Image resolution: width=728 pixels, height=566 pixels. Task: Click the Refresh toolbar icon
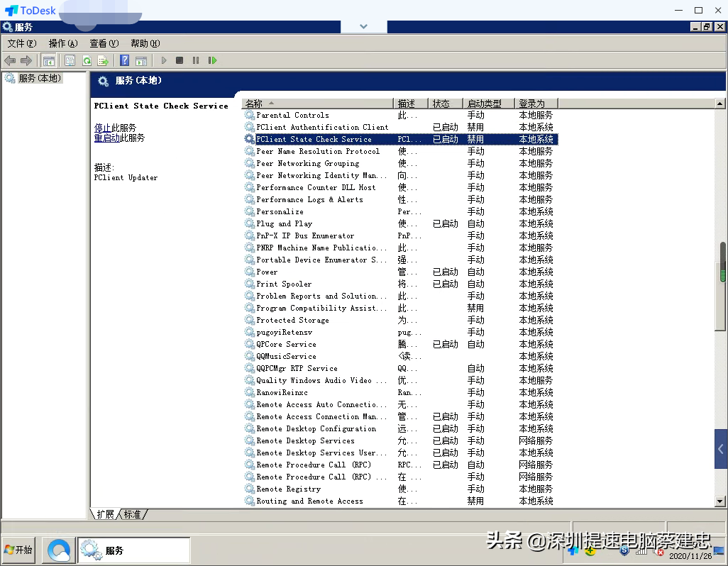[87, 61]
